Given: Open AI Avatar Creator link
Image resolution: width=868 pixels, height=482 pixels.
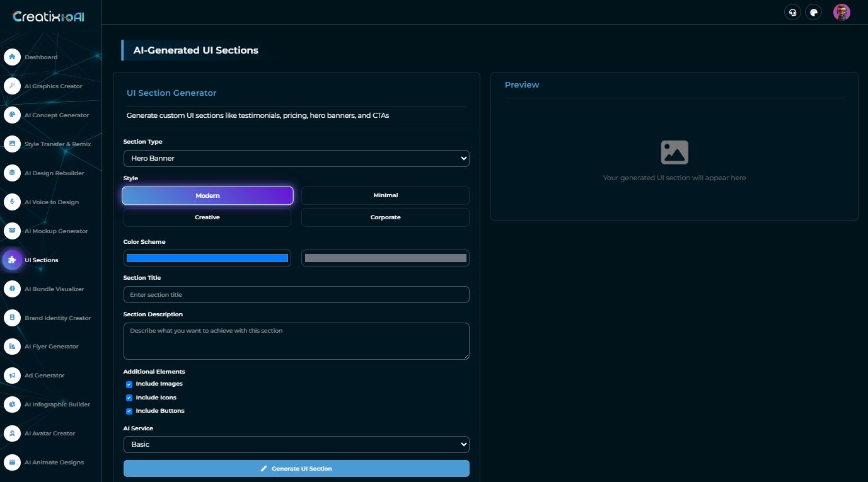Looking at the screenshot, I should point(50,433).
